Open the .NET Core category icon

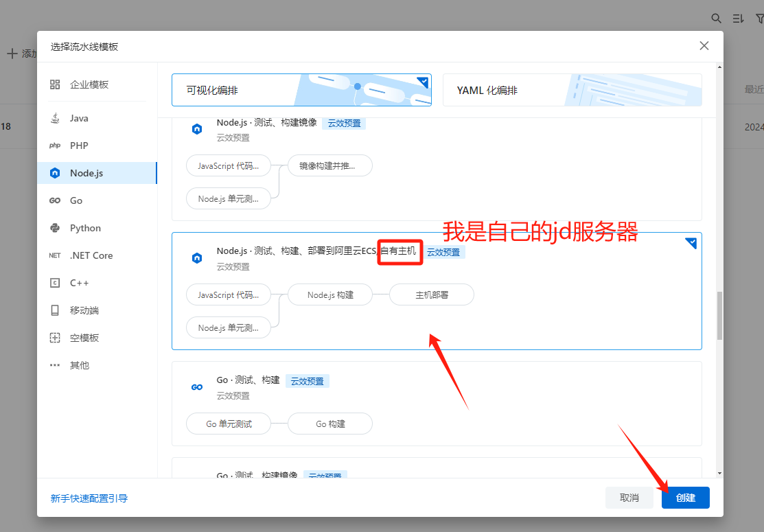point(55,255)
